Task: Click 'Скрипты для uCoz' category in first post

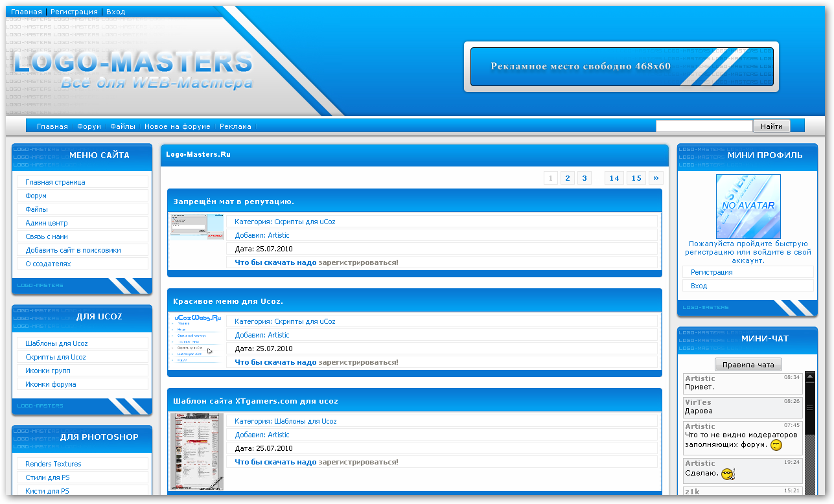Action: [x=305, y=222]
